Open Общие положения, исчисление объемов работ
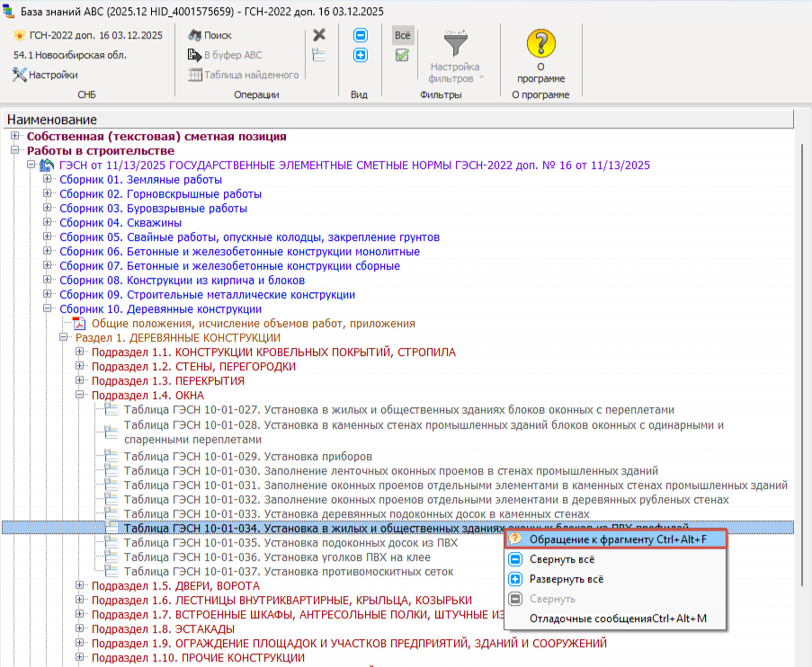 [x=254, y=324]
